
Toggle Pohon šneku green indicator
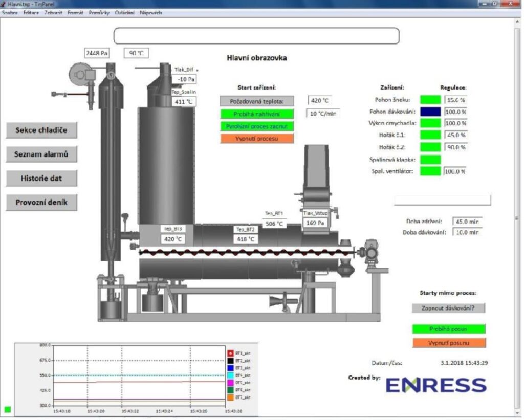[430, 100]
